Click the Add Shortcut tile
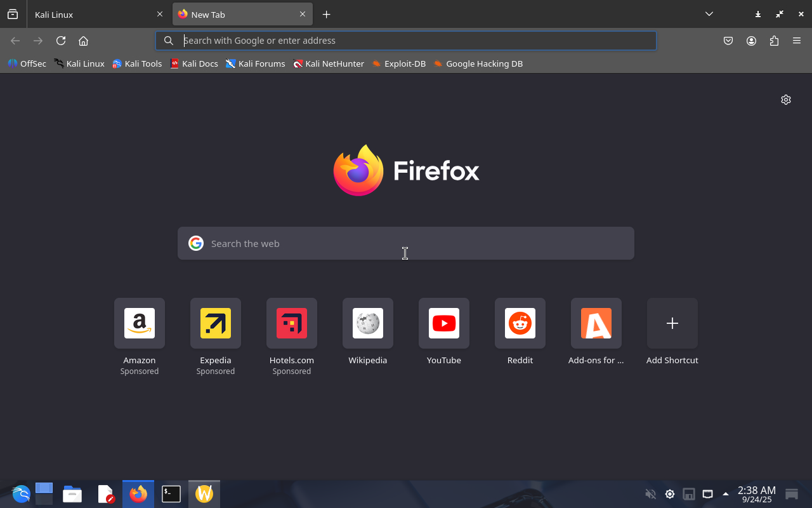 pos(672,324)
